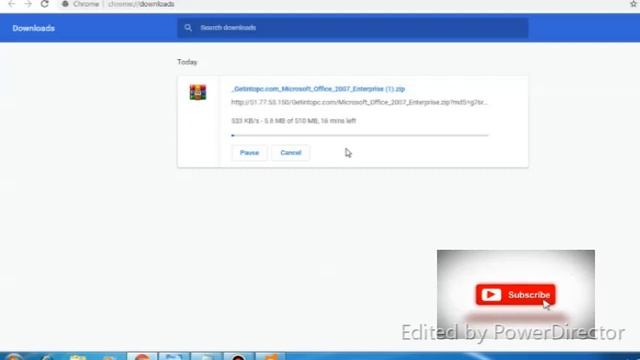
Task: Focus the Search downloads field
Action: coord(353,28)
